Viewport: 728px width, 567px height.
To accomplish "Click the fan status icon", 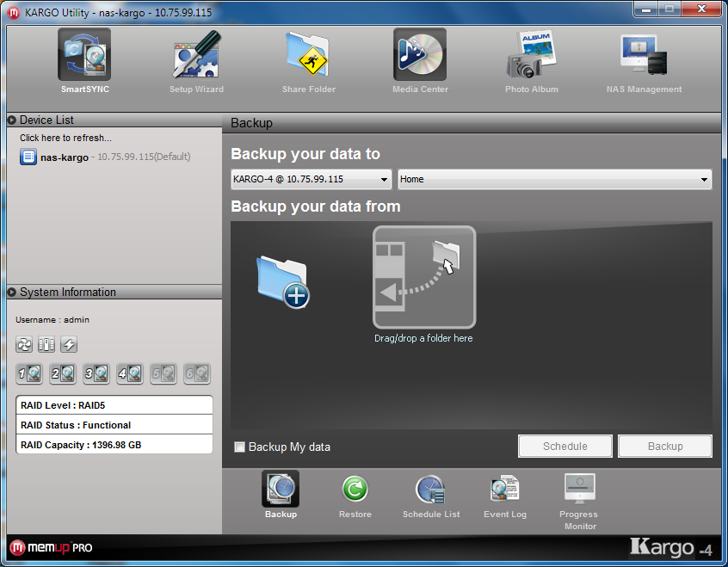I will pos(24,344).
